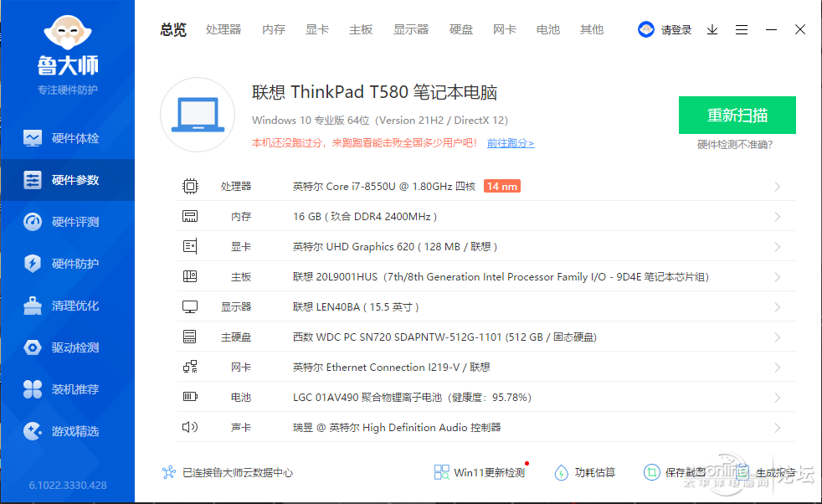The image size is (822, 504).
Task: Click 联想 LEN40BA display text
Action: point(356,306)
